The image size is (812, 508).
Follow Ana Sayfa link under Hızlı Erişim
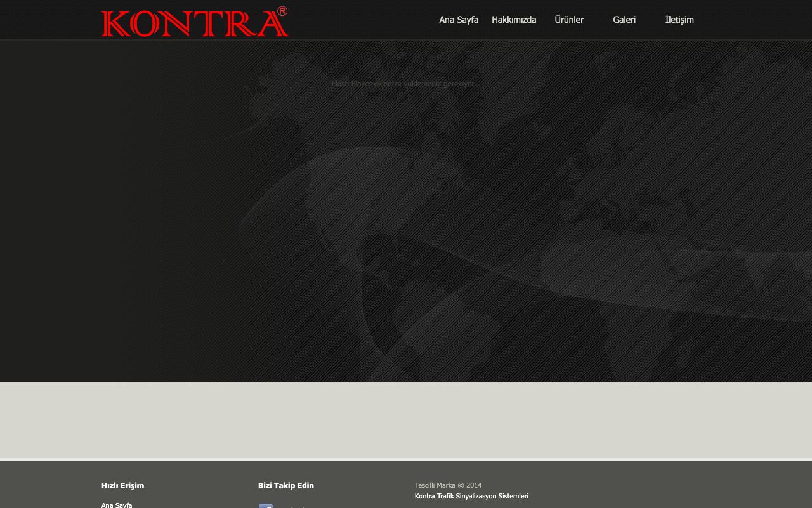click(x=117, y=505)
